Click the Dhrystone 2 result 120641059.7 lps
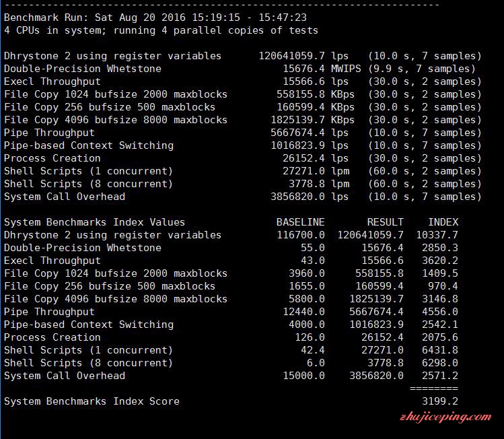The width and height of the screenshot is (504, 439). click(303, 56)
